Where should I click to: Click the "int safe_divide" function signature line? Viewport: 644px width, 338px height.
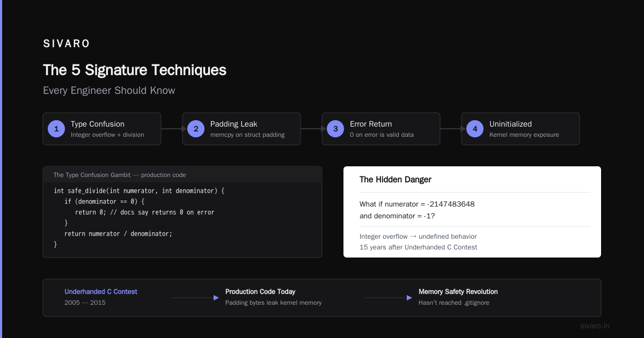coord(139,190)
